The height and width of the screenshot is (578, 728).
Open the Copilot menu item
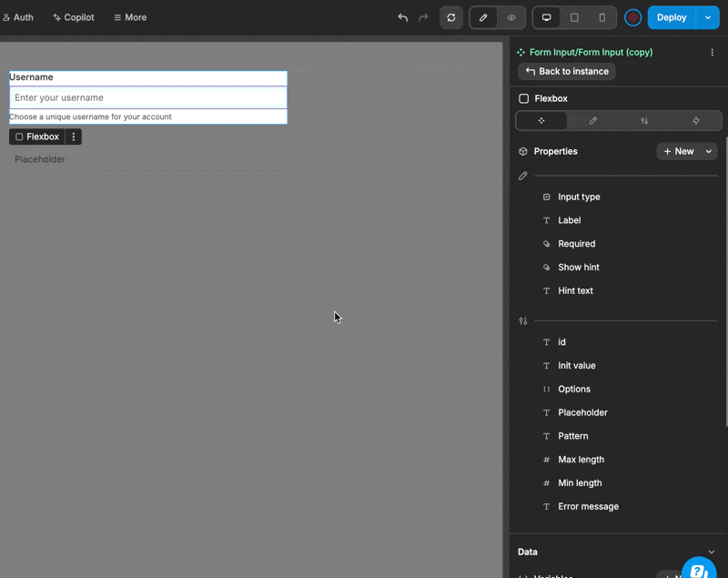tap(73, 17)
